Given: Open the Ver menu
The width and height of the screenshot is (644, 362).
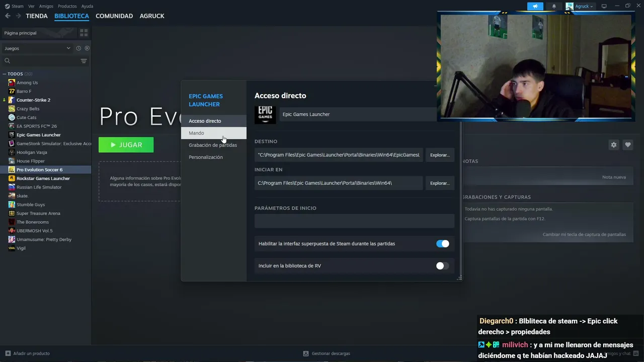Looking at the screenshot, I should pyautogui.click(x=31, y=6).
